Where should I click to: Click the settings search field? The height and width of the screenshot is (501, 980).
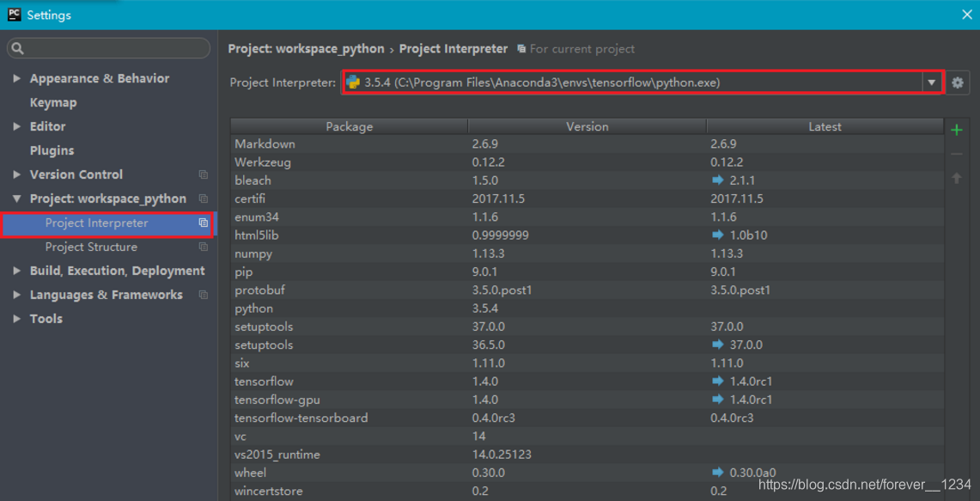109,48
